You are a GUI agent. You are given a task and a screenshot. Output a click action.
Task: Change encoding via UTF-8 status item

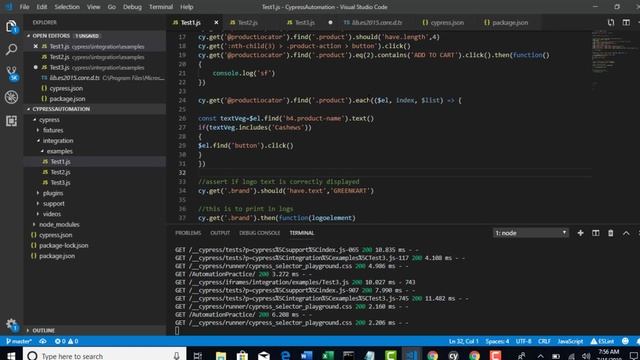click(x=524, y=341)
